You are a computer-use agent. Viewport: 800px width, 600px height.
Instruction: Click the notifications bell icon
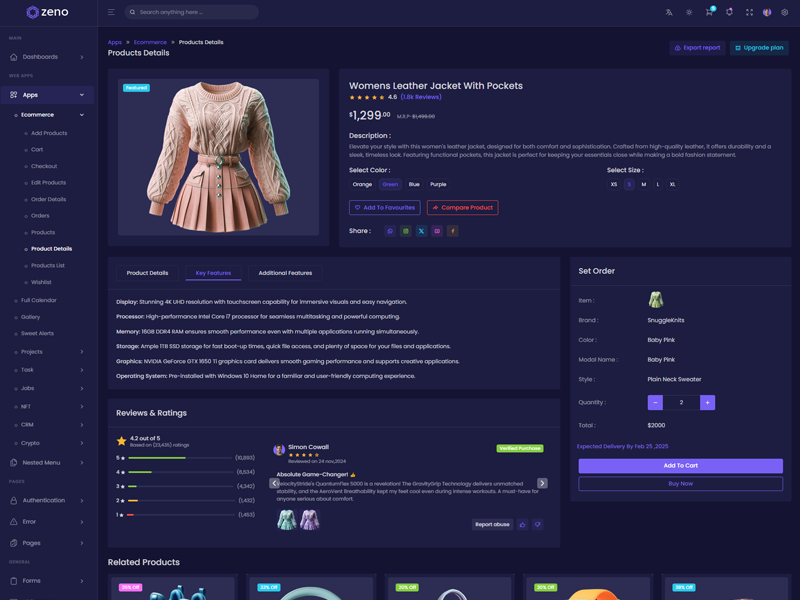(x=729, y=12)
